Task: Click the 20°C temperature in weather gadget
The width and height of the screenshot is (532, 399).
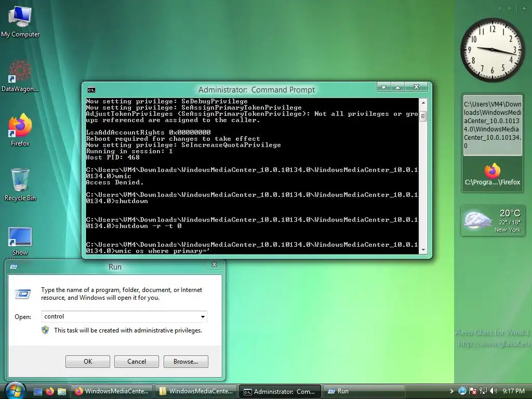Action: pyautogui.click(x=510, y=213)
